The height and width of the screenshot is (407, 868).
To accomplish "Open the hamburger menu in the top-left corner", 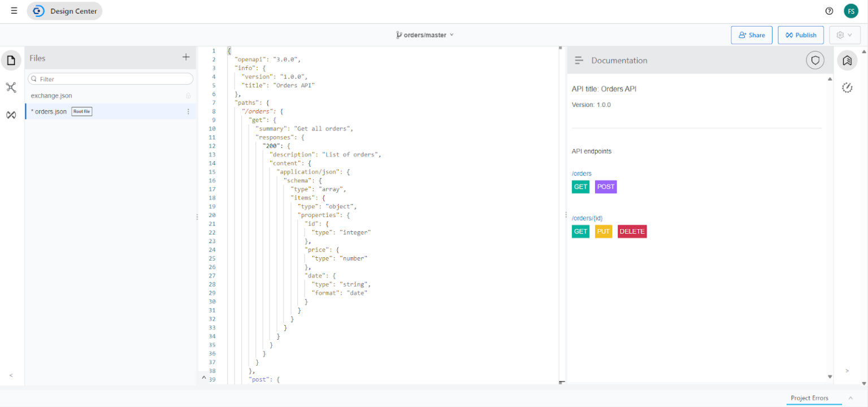I will pos(14,10).
